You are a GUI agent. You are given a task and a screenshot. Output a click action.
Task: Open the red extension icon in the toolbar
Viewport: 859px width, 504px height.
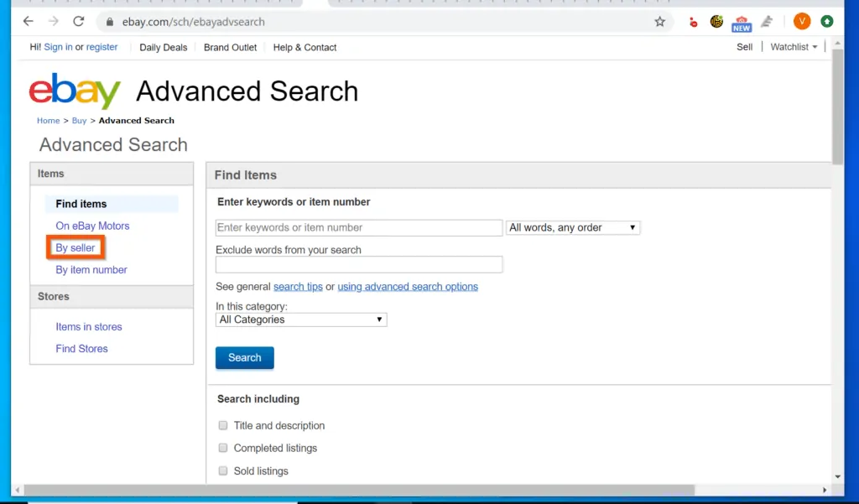(x=693, y=22)
